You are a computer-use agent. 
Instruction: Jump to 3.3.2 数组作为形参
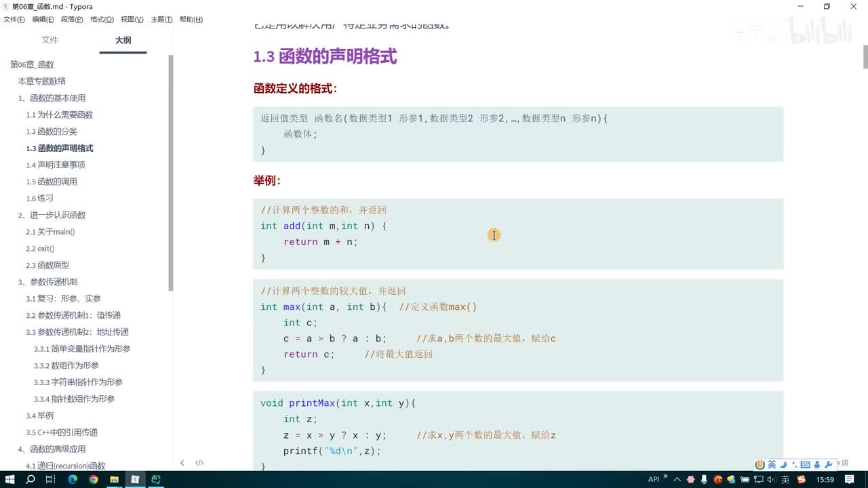[66, 365]
